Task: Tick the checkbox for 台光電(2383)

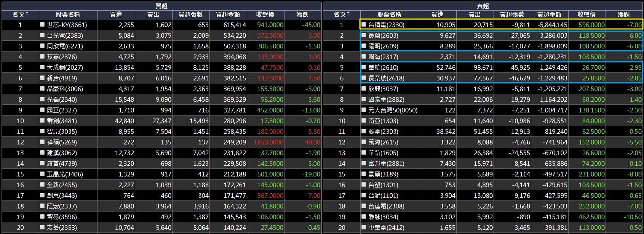Action: pos(42,35)
